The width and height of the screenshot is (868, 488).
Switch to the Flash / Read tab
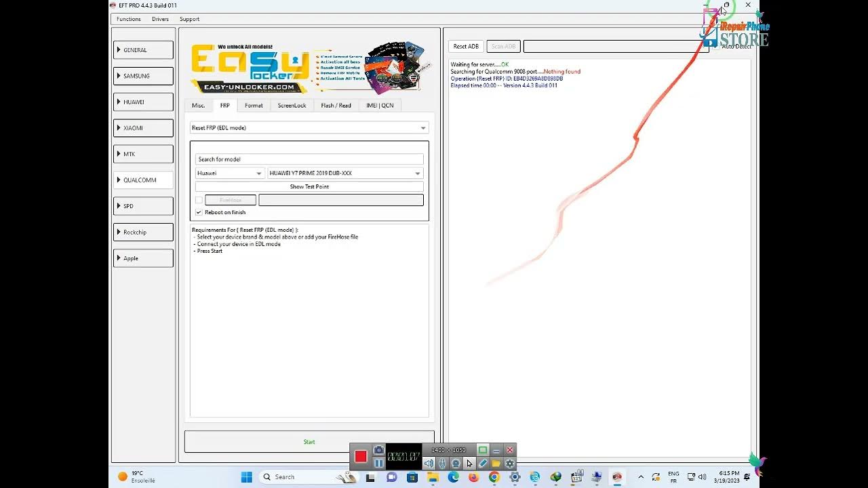click(336, 105)
